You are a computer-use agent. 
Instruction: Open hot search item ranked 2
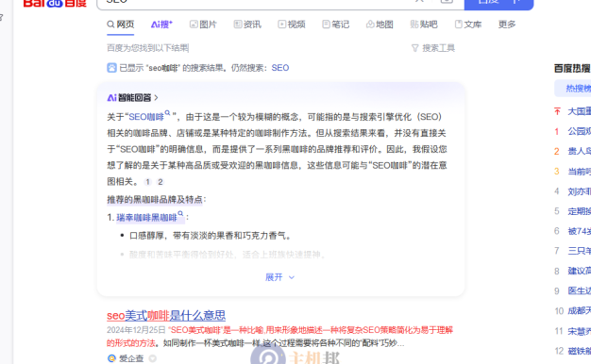coord(579,151)
